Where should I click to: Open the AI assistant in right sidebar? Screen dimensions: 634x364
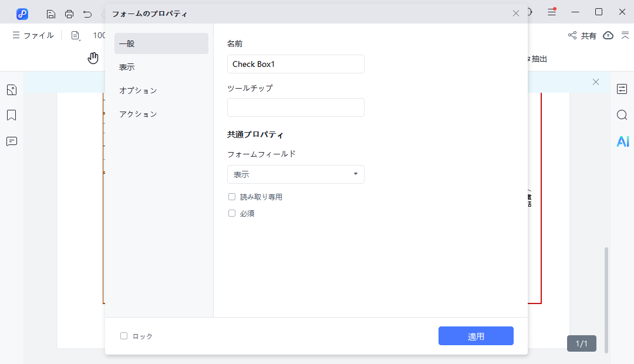click(x=622, y=141)
